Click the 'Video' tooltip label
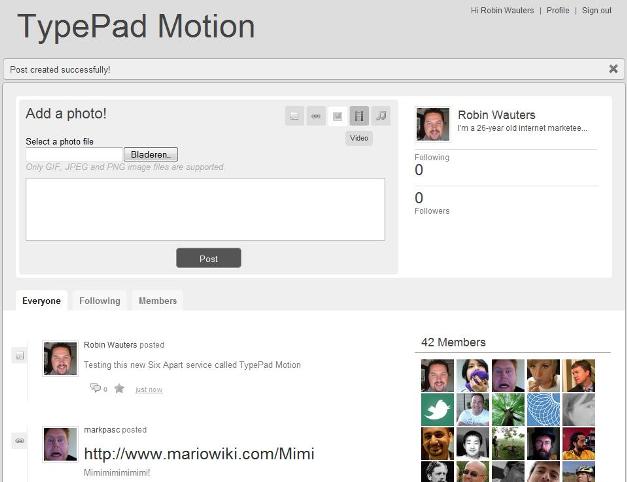 (x=359, y=138)
